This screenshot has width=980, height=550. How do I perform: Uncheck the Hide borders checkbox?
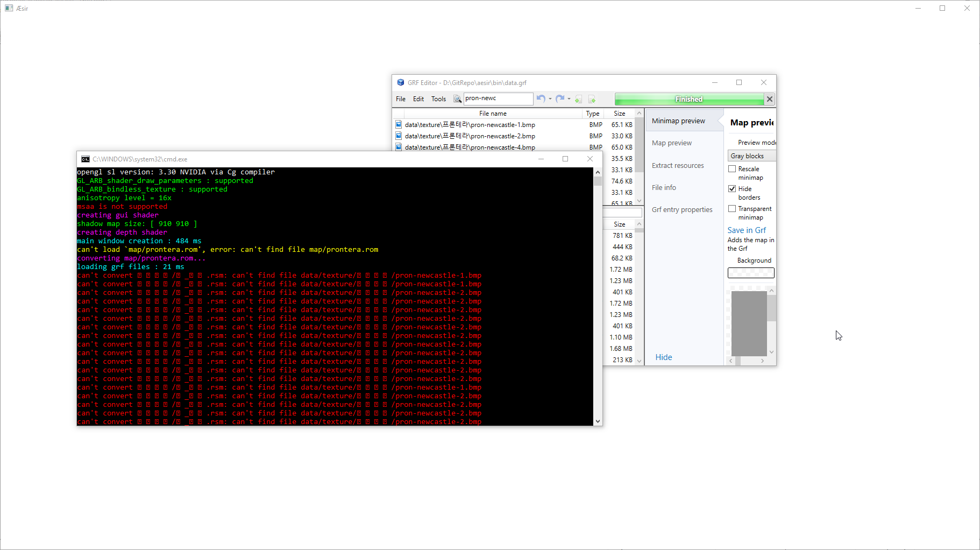[732, 189]
